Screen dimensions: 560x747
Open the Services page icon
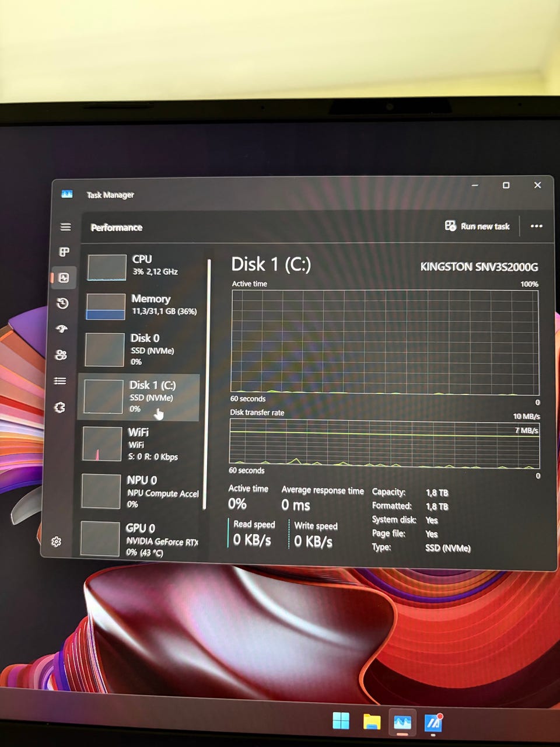59,407
